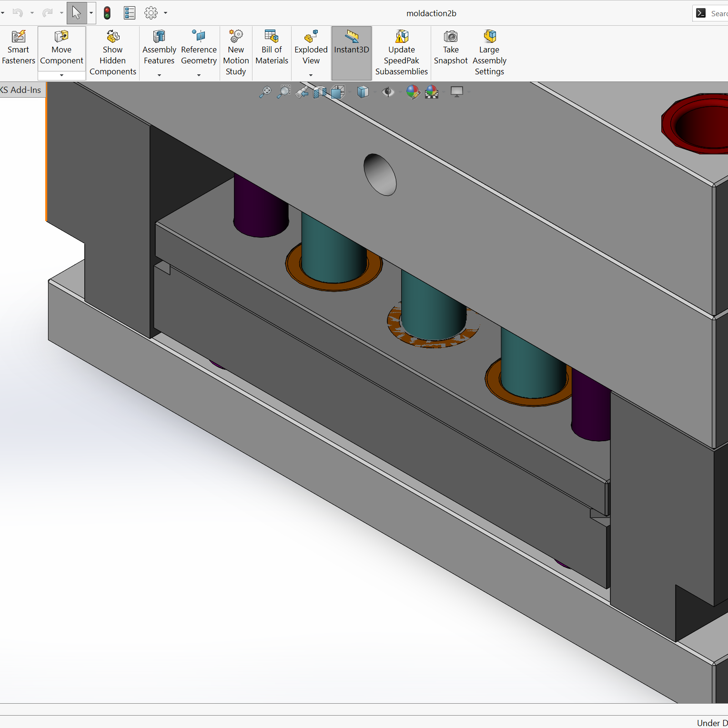Toggle the Select cursor tool
This screenshot has width=728, height=728.
coord(77,13)
